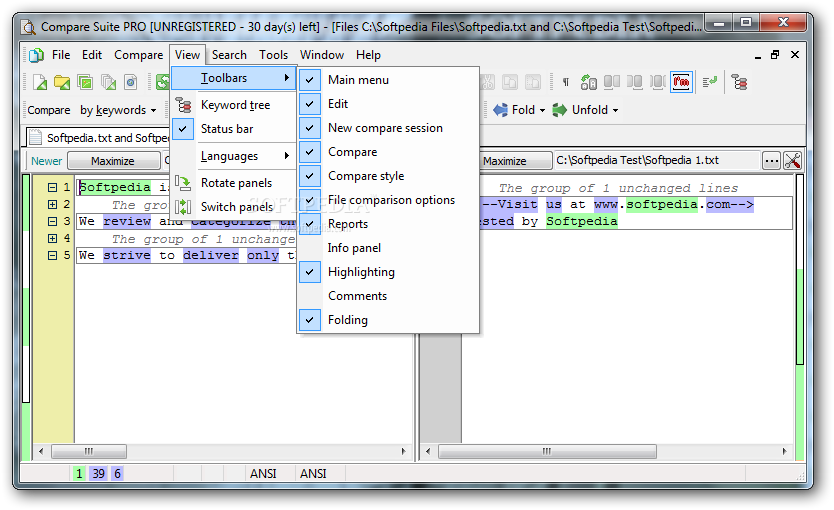834x510 pixels.
Task: Click the left panel Maximize button
Action: 113,161
